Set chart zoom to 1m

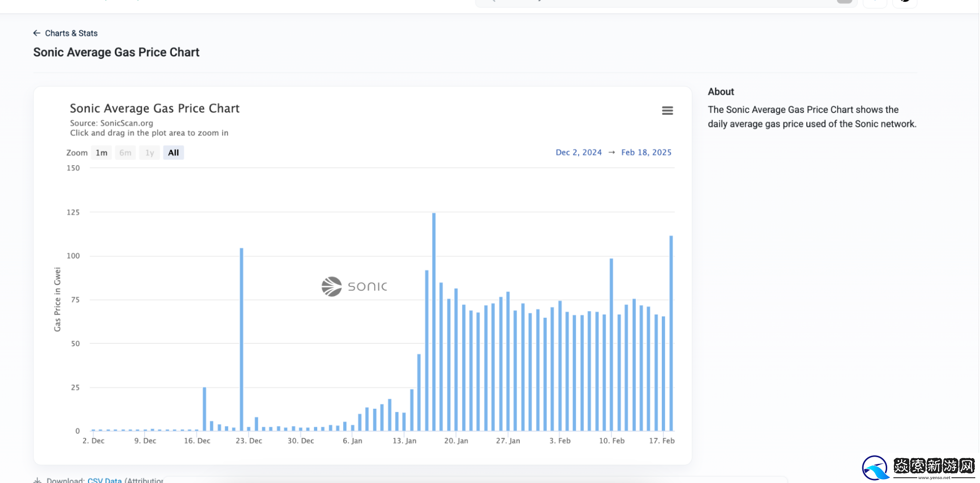101,153
